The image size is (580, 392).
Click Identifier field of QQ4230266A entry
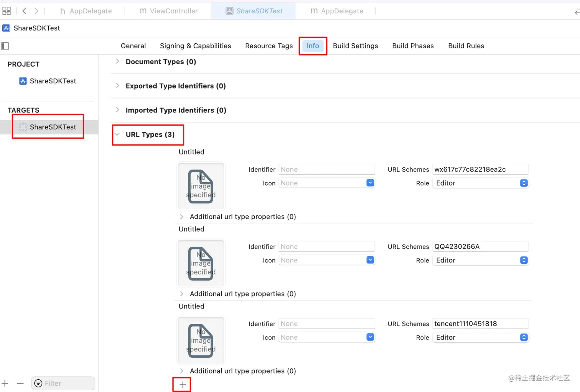(x=326, y=247)
